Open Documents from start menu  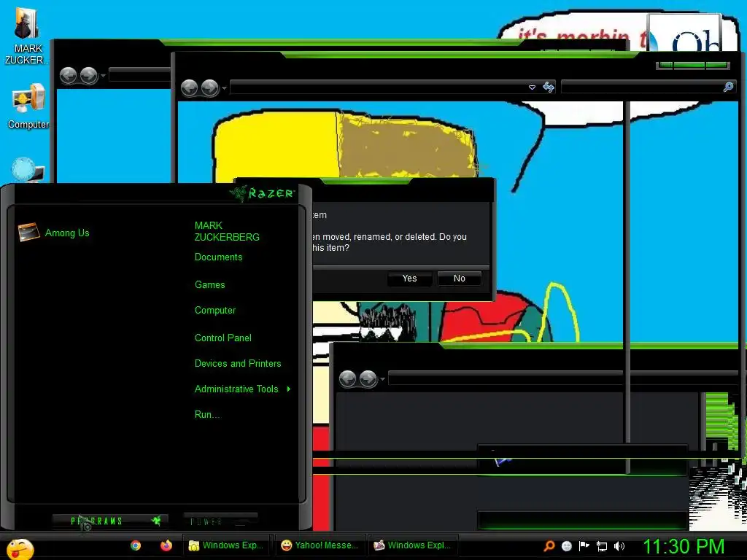218,257
